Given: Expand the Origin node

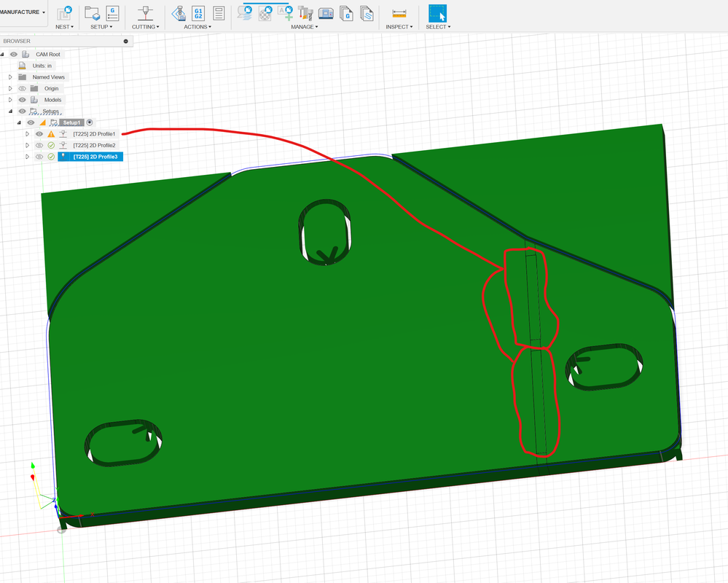Looking at the screenshot, I should (10, 88).
